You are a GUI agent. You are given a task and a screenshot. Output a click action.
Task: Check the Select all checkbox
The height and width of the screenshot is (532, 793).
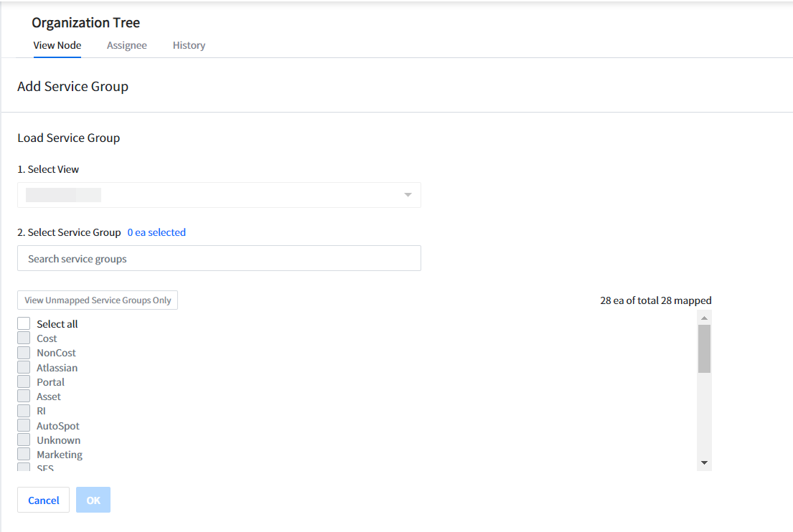24,324
